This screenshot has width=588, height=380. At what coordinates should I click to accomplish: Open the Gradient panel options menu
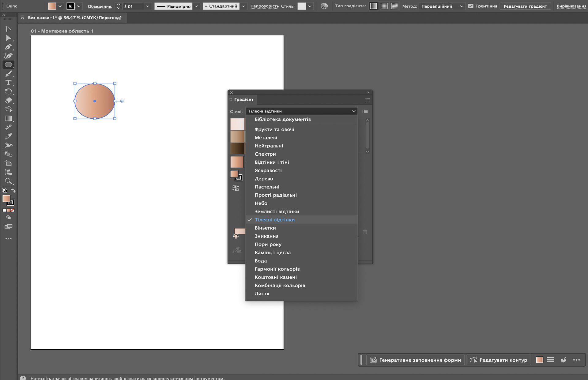(367, 100)
